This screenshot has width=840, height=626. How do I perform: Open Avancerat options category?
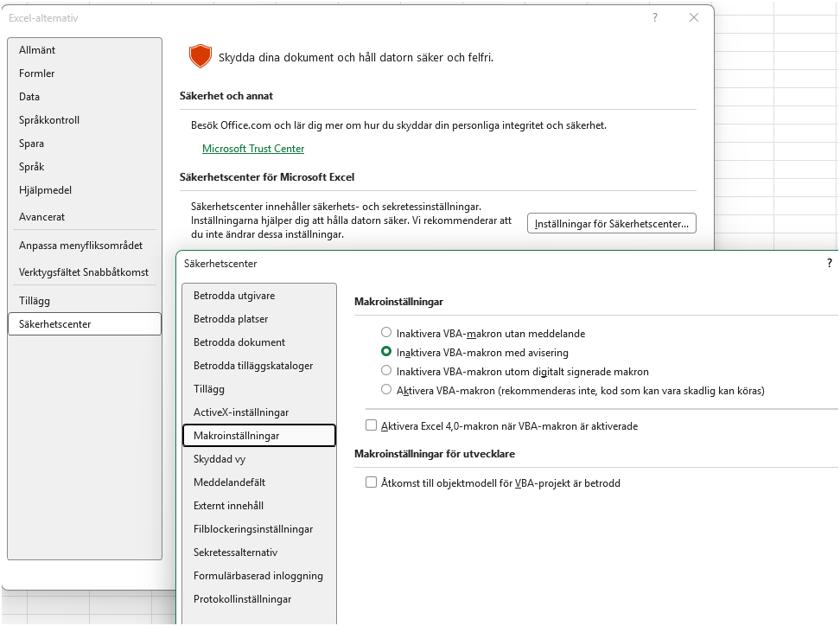coord(85,217)
